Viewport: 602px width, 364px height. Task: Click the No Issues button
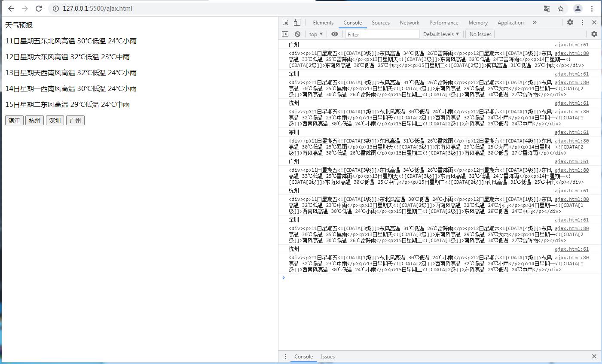click(x=480, y=34)
